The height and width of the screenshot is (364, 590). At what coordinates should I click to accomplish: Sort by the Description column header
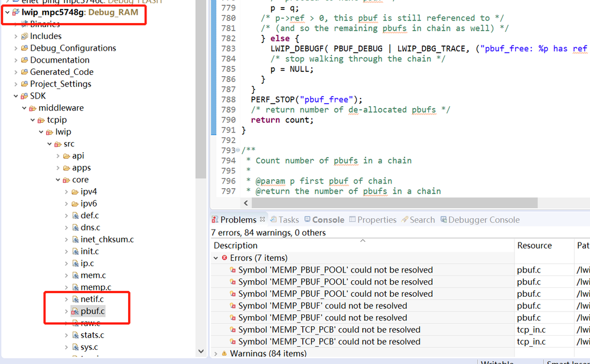[363, 245]
